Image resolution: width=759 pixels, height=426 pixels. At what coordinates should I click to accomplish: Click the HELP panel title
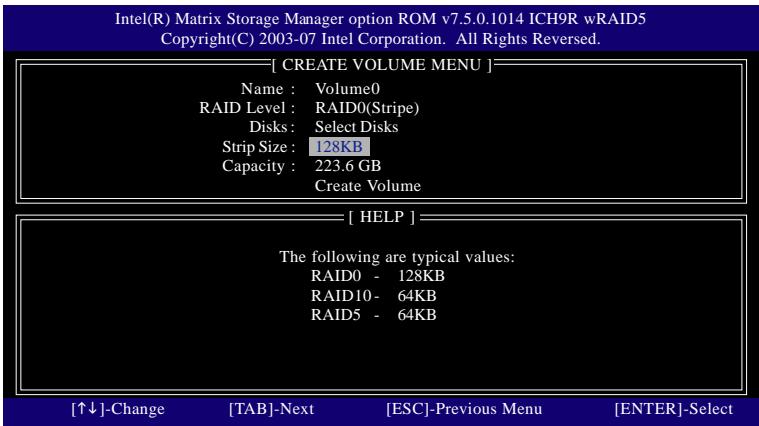[x=381, y=217]
